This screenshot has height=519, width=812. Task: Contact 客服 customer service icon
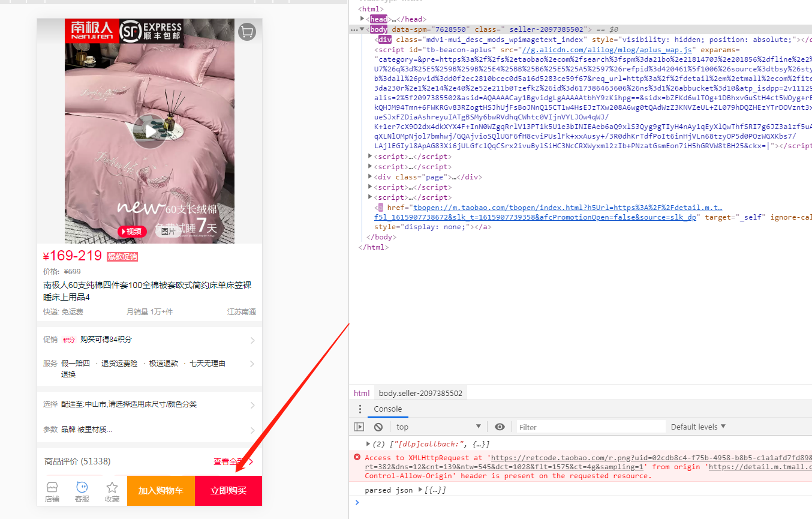[x=82, y=491]
